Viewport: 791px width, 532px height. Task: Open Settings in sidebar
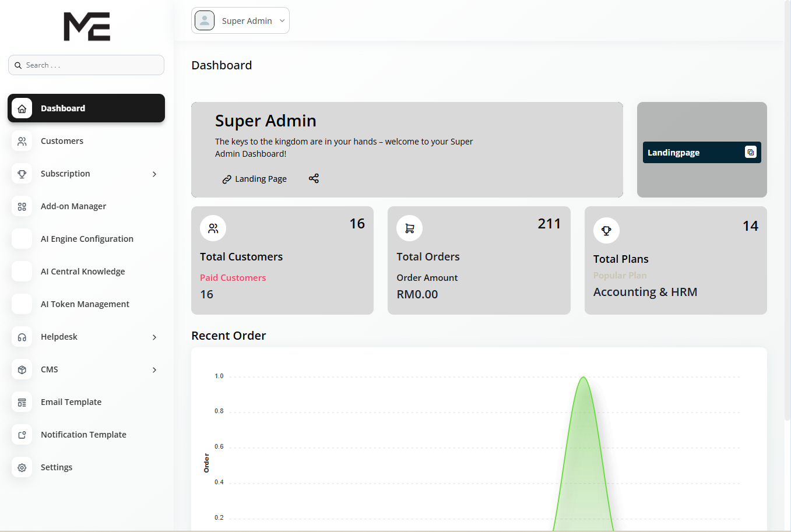tap(86, 467)
